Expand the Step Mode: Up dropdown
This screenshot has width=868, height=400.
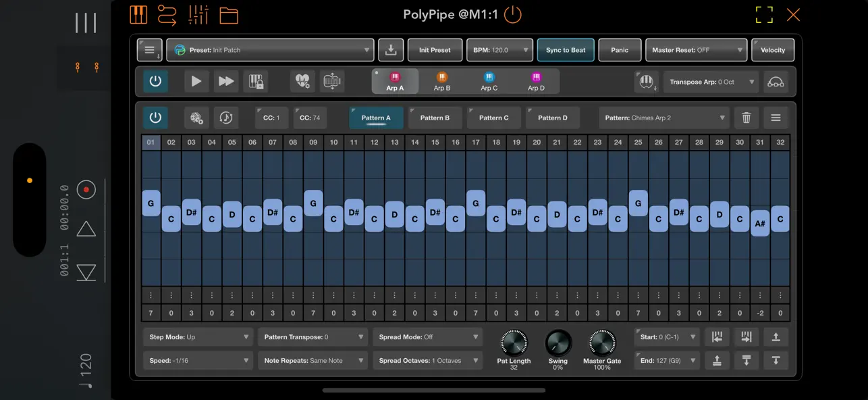(198, 336)
